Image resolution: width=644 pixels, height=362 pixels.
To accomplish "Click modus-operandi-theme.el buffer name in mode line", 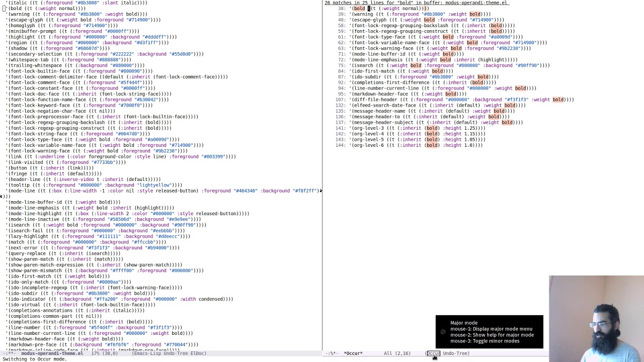I will [52, 353].
